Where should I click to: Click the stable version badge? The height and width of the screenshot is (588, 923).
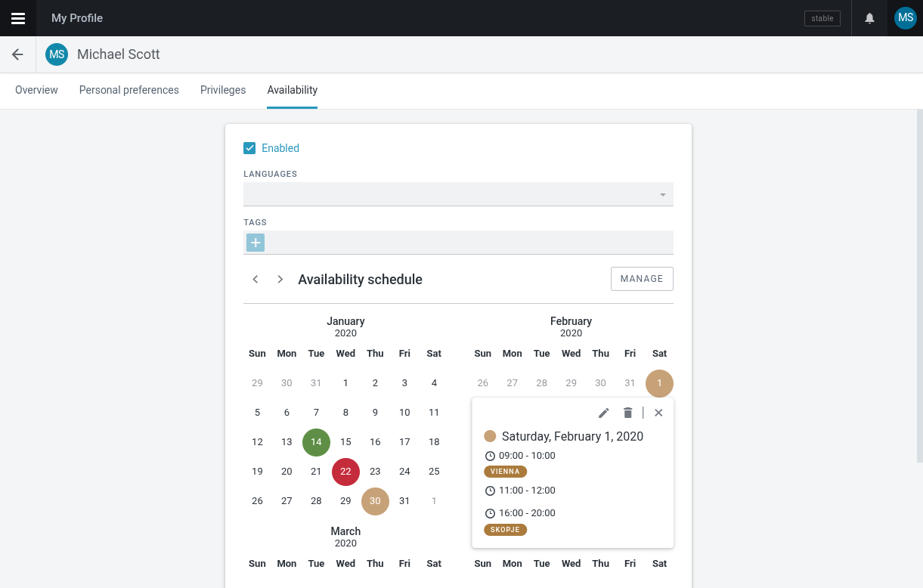click(x=822, y=18)
